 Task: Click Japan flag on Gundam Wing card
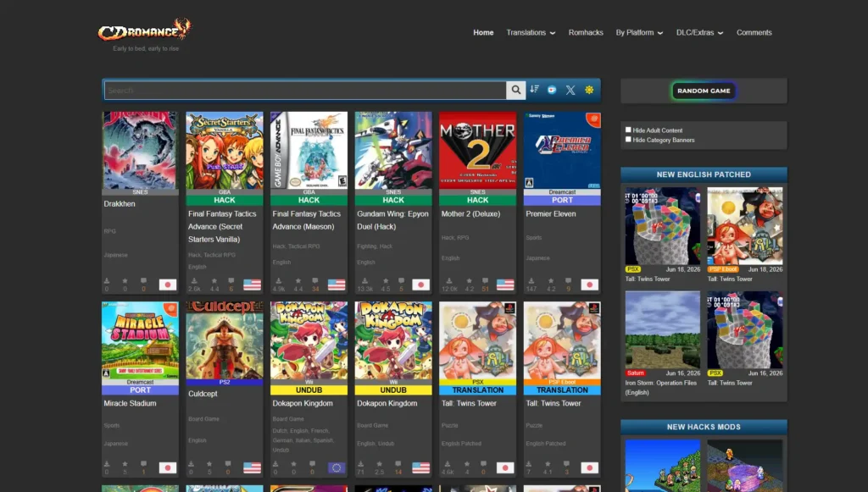pyautogui.click(x=420, y=285)
